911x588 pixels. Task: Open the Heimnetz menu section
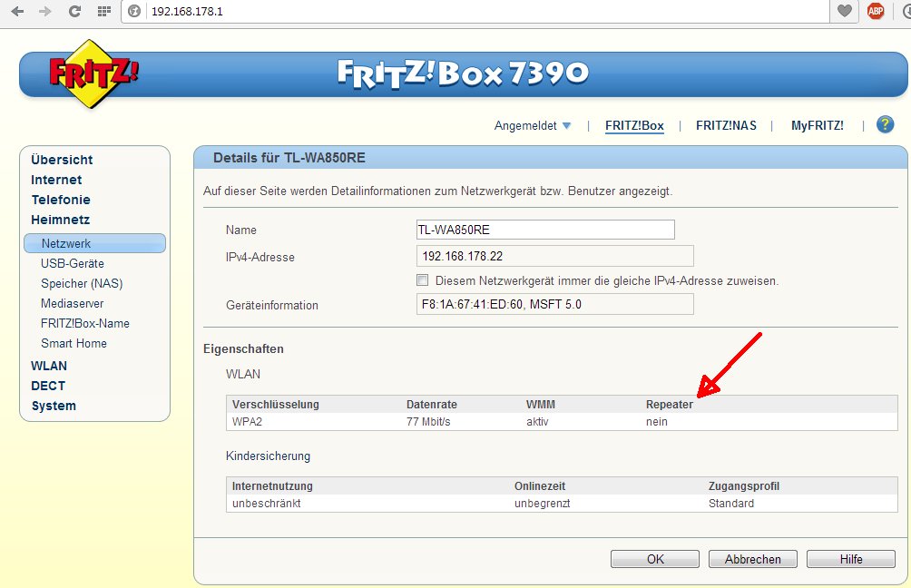pyautogui.click(x=60, y=220)
